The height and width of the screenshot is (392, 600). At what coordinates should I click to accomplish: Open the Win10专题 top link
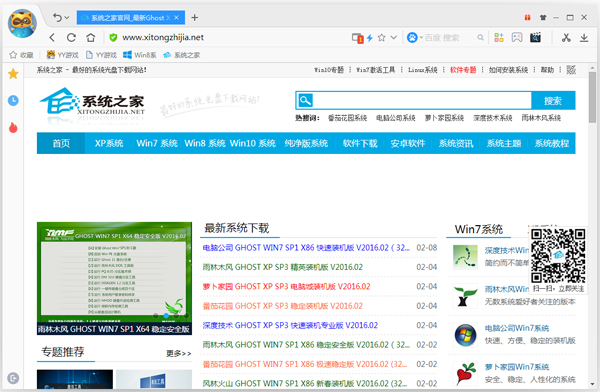329,70
